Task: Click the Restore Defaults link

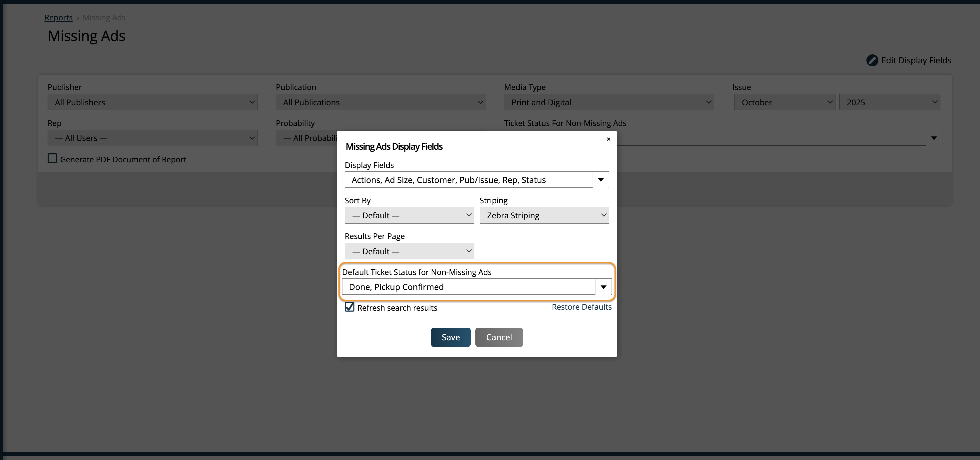Action: (x=581, y=307)
